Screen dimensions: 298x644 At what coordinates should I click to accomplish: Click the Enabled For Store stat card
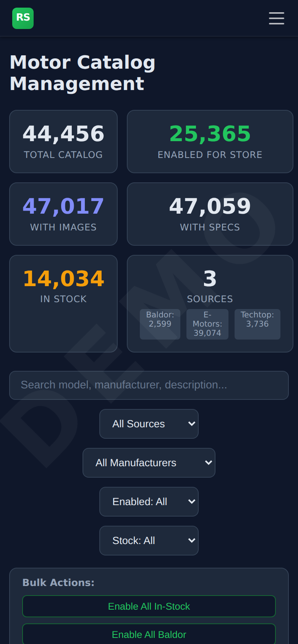tap(210, 142)
